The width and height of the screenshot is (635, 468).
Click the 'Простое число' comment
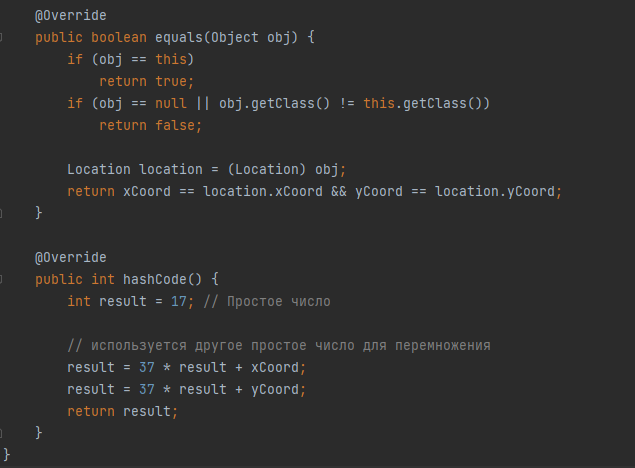[x=267, y=302]
